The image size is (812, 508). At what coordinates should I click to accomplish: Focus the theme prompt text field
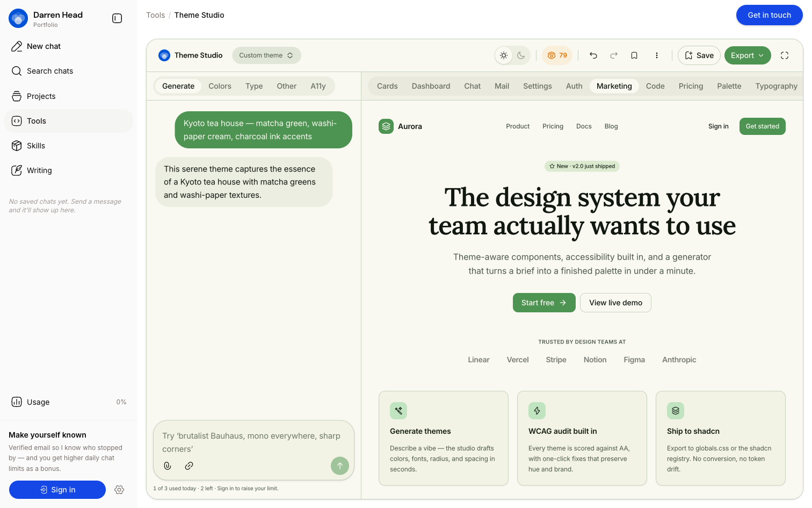[x=253, y=442]
